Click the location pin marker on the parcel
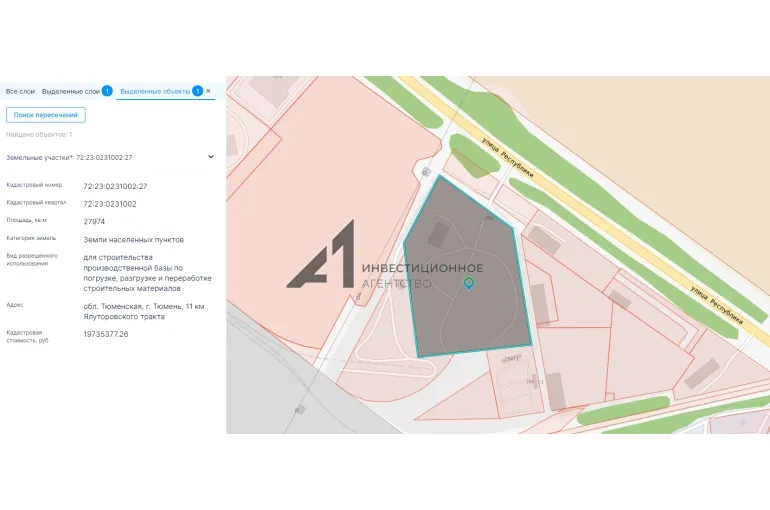Screen dimensions: 770x510 click(469, 284)
